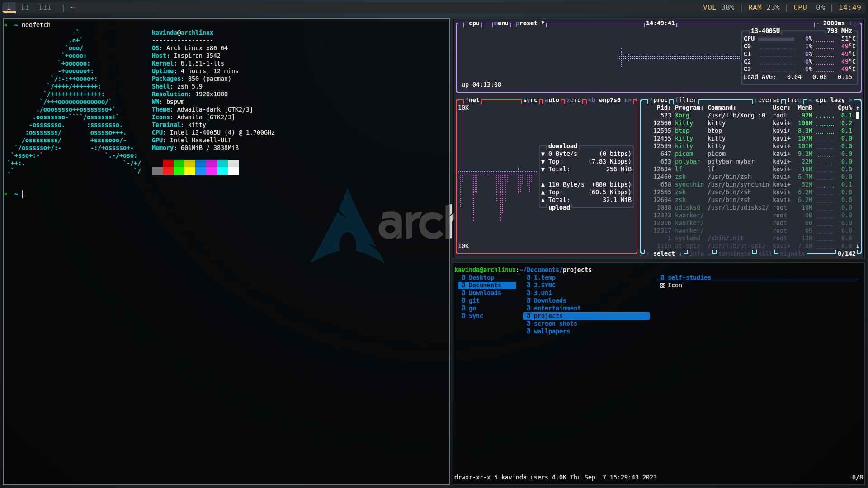Click the middle-pane Downloads folder icon
The height and width of the screenshot is (488, 868).
pyautogui.click(x=528, y=301)
